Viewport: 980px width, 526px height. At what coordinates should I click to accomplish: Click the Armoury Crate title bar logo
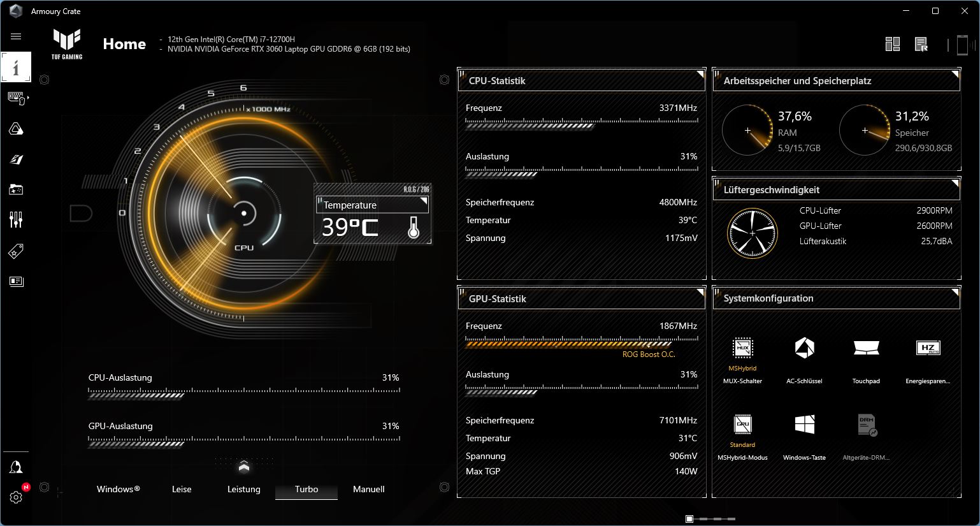tap(16, 11)
